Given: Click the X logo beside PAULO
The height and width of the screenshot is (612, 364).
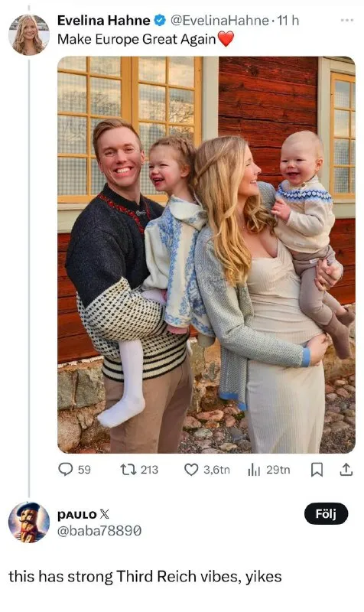Looking at the screenshot, I should pyautogui.click(x=104, y=514).
